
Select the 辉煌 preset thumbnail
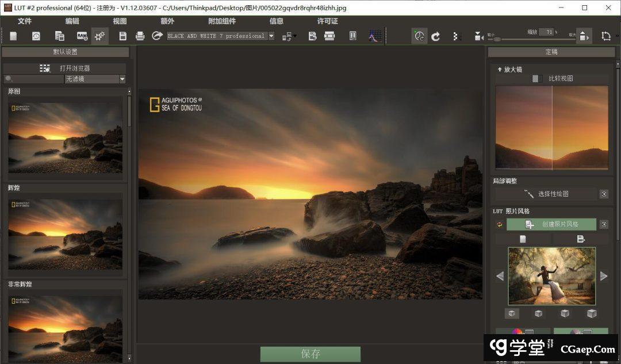tap(65, 234)
